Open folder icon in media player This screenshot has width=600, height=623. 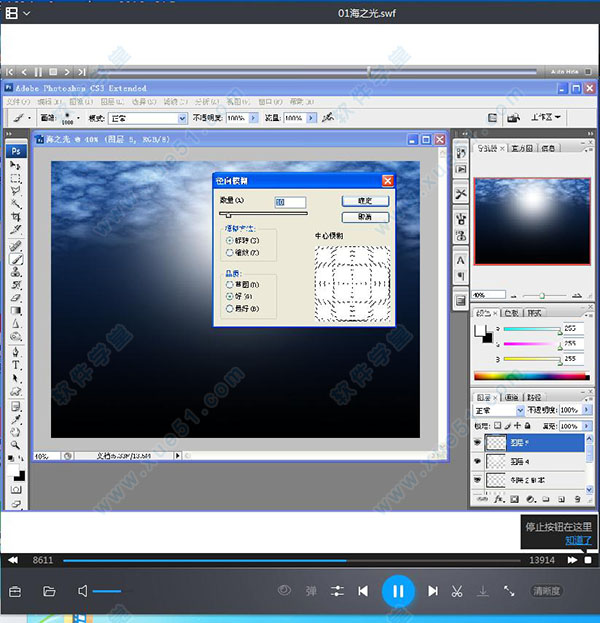[49, 591]
